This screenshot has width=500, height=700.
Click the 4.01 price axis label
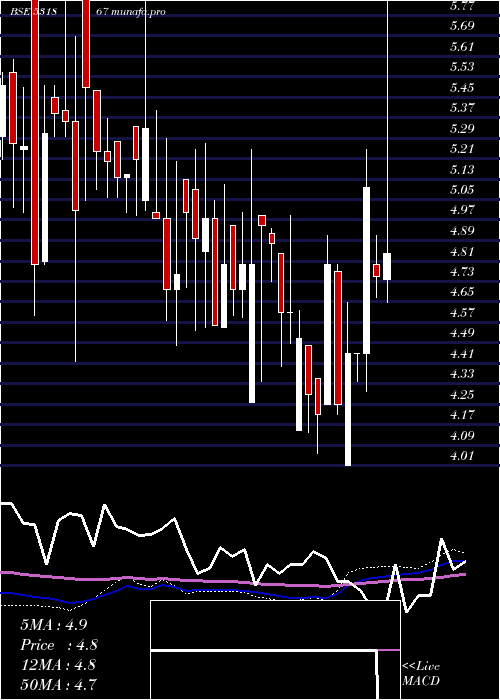462,456
